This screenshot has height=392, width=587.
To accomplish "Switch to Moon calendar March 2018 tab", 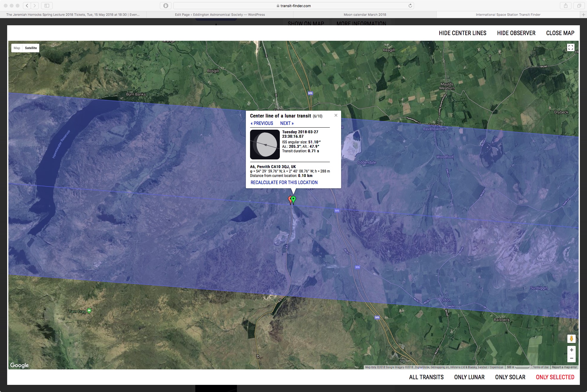I will [365, 15].
